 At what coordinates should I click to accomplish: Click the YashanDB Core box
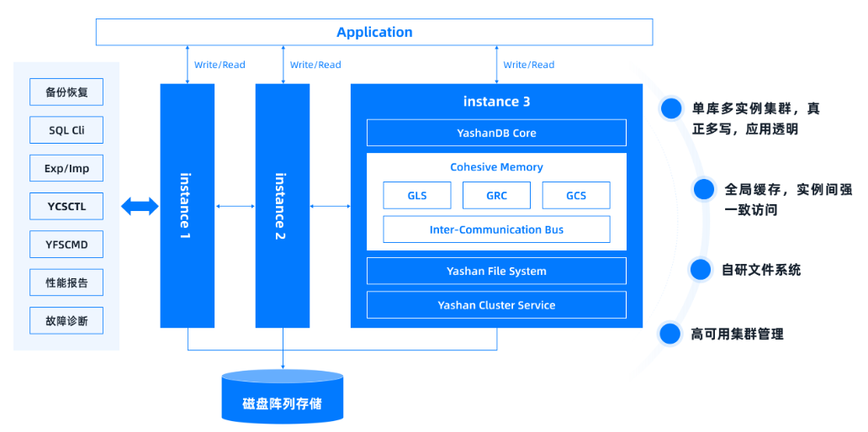[496, 133]
